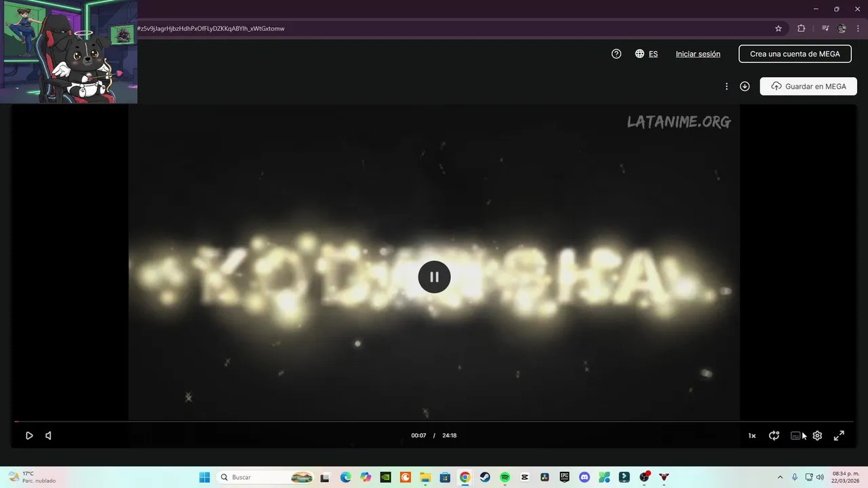Bookmark the page with the star icon
This screenshot has width=868, height=488.
778,28
